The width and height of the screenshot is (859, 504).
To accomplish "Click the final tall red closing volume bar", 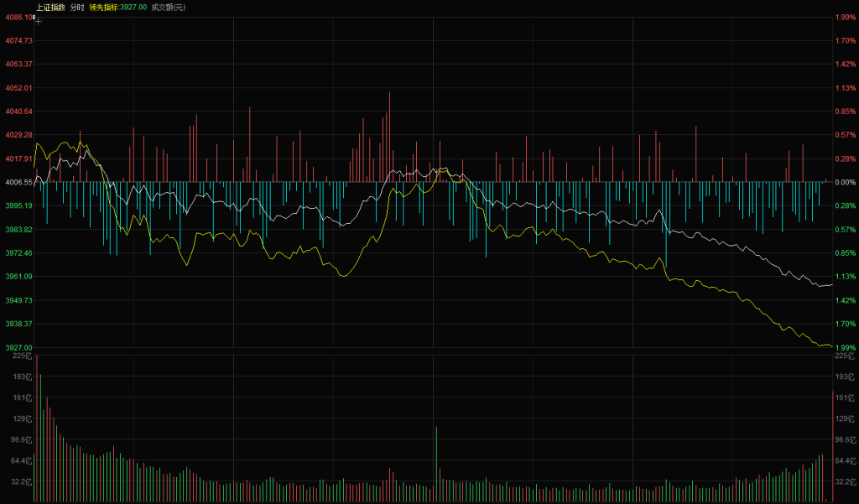I will (832, 444).
